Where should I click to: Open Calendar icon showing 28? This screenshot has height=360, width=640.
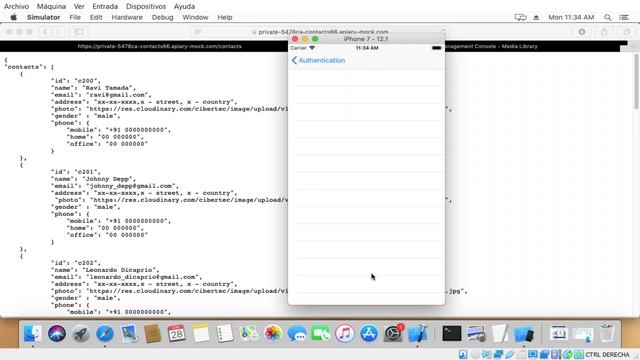[176, 333]
